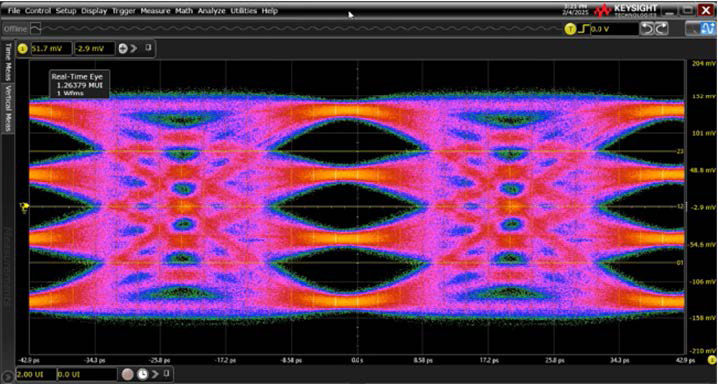The width and height of the screenshot is (718, 384).
Task: Open the Time Meas side tab
Action: point(8,61)
